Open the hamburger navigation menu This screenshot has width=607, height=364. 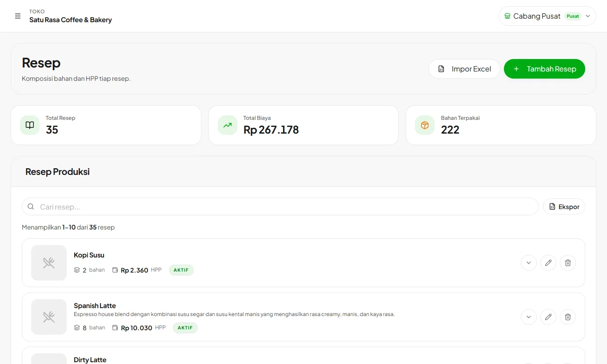[18, 16]
